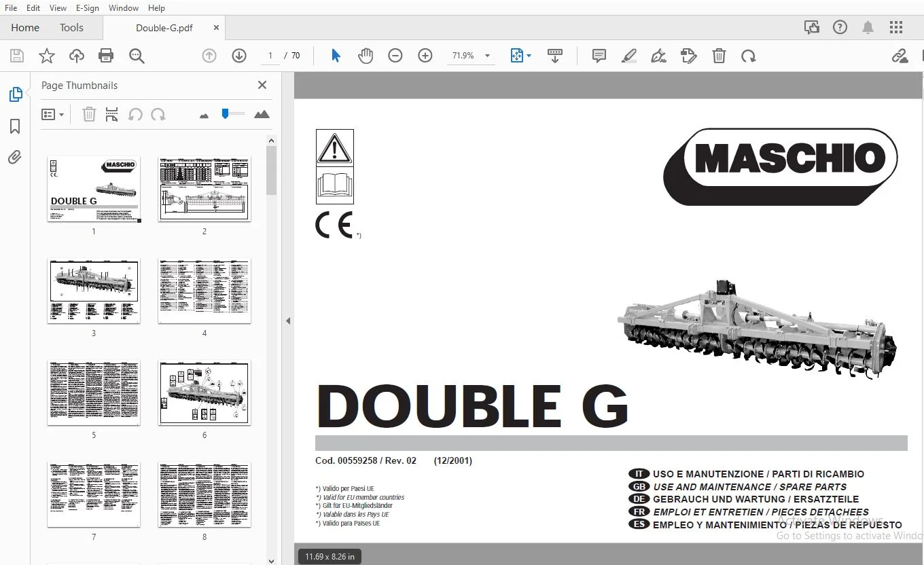Open the Page Thumbnails sidebar icon
Image resolution: width=924 pixels, height=565 pixels.
point(15,94)
